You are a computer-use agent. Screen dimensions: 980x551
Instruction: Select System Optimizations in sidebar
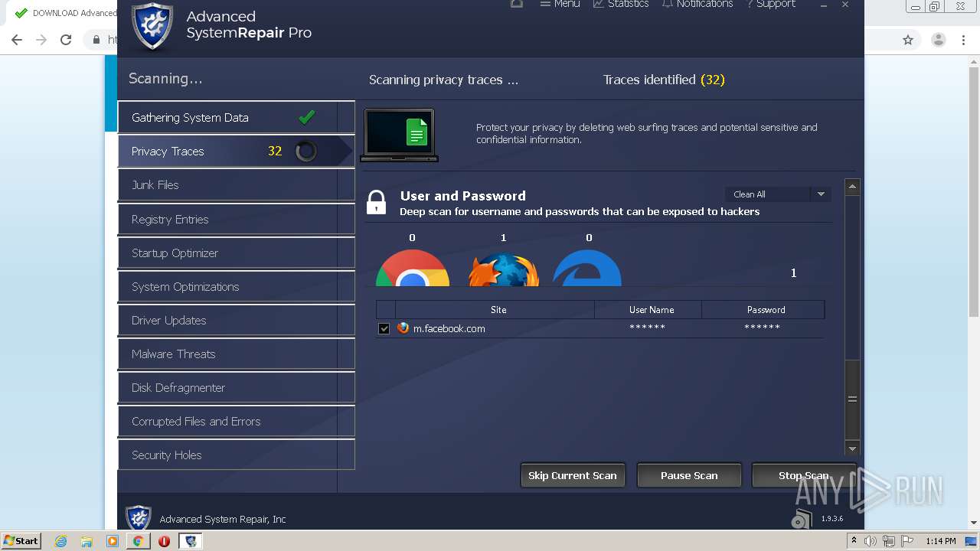coord(236,287)
